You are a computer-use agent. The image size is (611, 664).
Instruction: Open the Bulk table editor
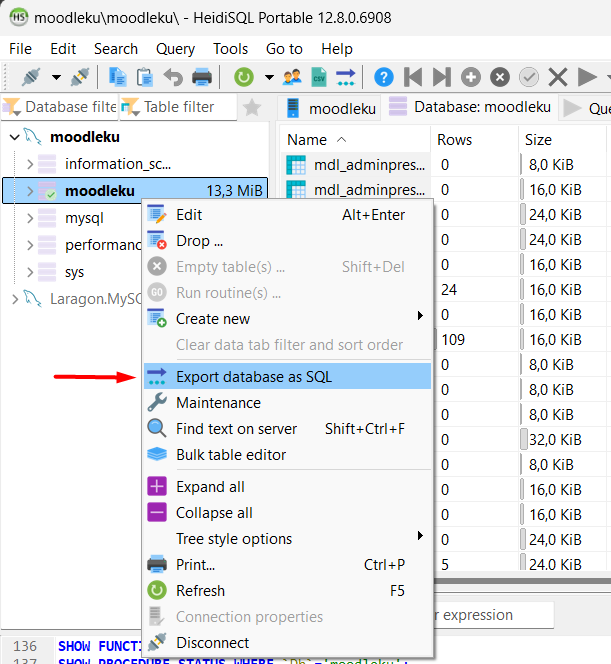coord(287,455)
